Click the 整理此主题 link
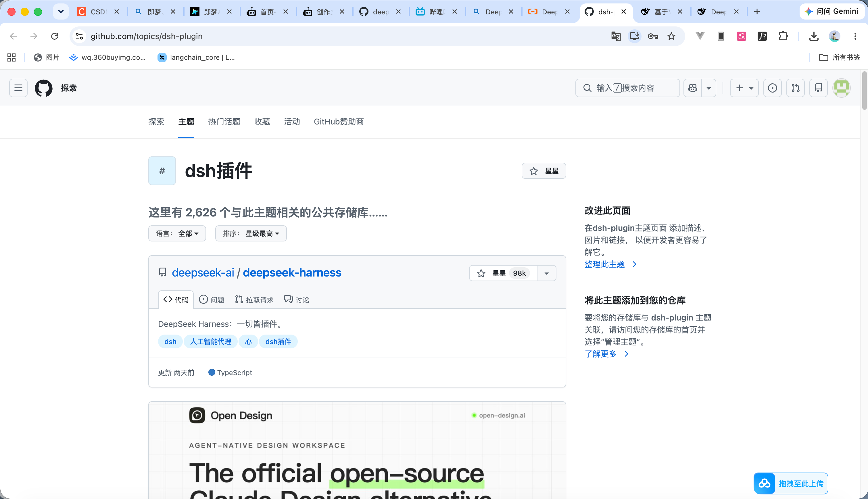Image resolution: width=868 pixels, height=499 pixels. coord(610,264)
